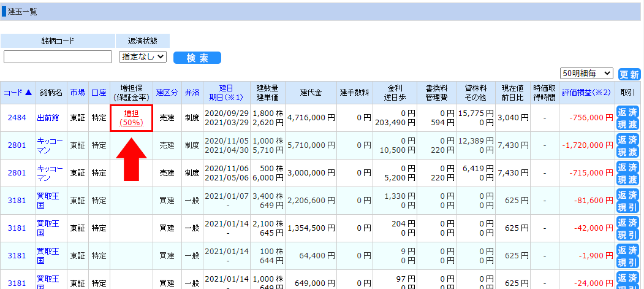This screenshot has height=289, width=644.
Task: Click 返済 for the 出前館 position
Action: 629,111
